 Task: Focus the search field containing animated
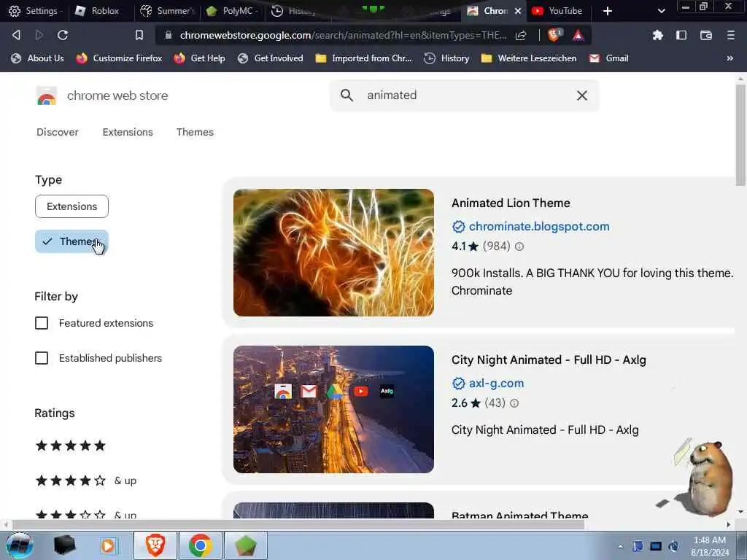point(465,96)
